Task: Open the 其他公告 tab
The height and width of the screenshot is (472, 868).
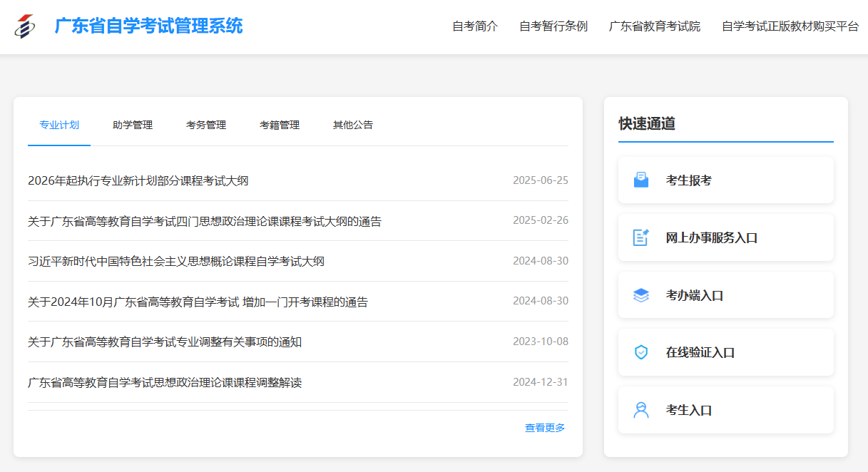Action: [x=353, y=125]
